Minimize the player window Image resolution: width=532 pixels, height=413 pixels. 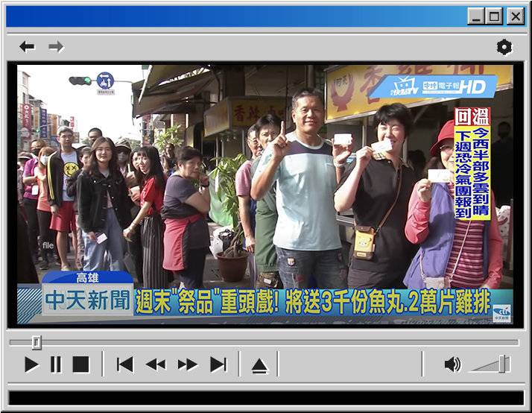tap(476, 16)
